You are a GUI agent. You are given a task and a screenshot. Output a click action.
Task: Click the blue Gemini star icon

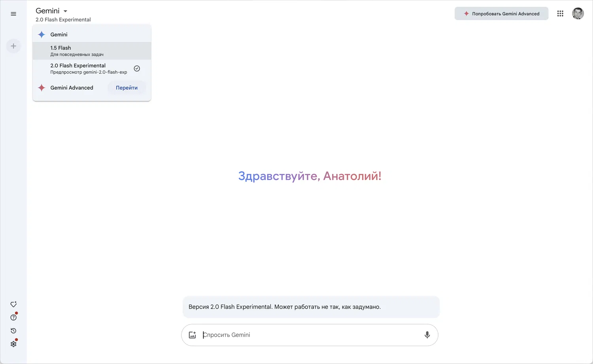(42, 34)
